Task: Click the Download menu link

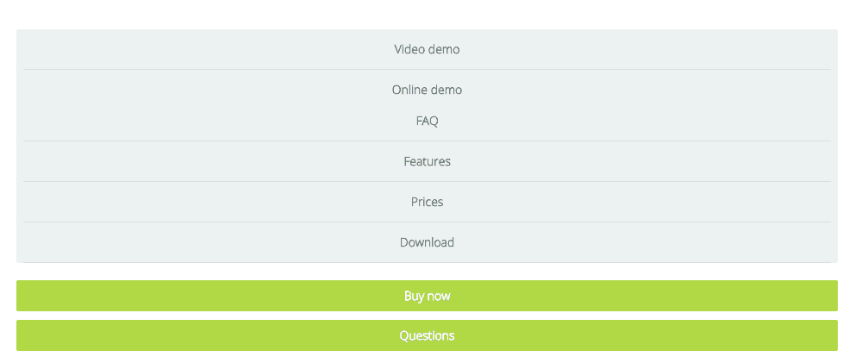Action: coord(427,241)
